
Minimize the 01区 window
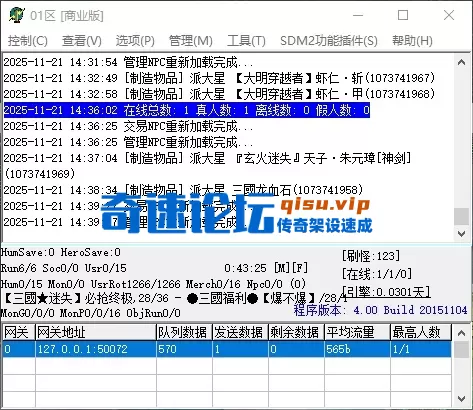point(358,15)
